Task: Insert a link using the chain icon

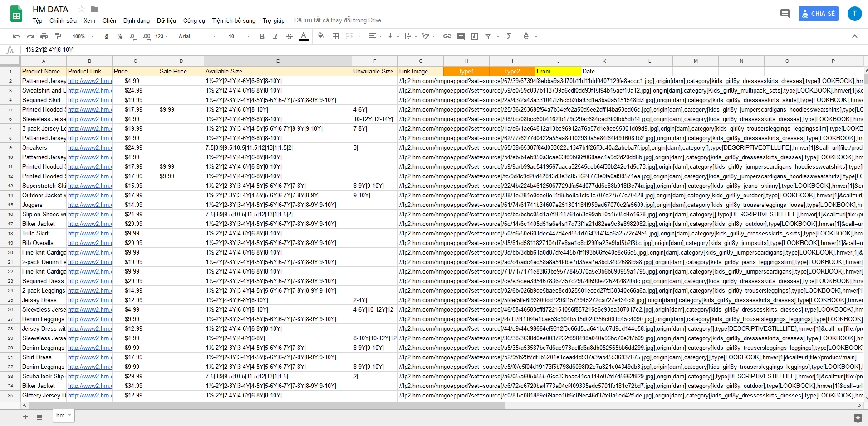Action: 447,36
